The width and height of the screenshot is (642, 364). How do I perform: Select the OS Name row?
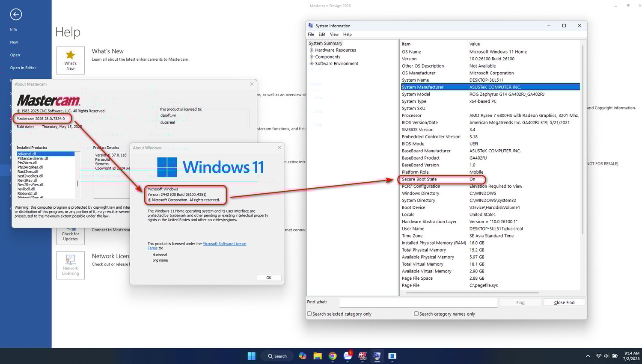tap(490, 52)
